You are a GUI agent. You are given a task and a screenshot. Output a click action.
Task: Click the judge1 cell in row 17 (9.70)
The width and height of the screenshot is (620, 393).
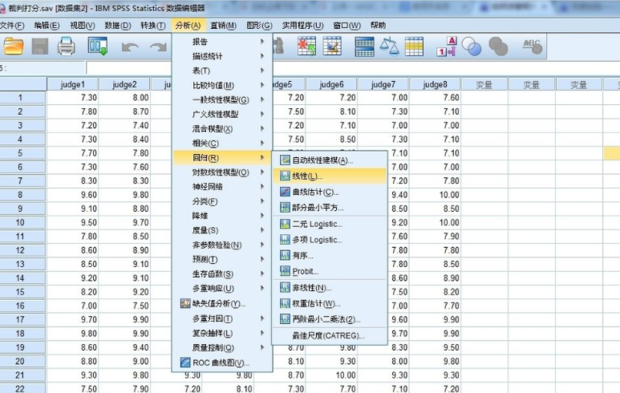click(x=73, y=319)
